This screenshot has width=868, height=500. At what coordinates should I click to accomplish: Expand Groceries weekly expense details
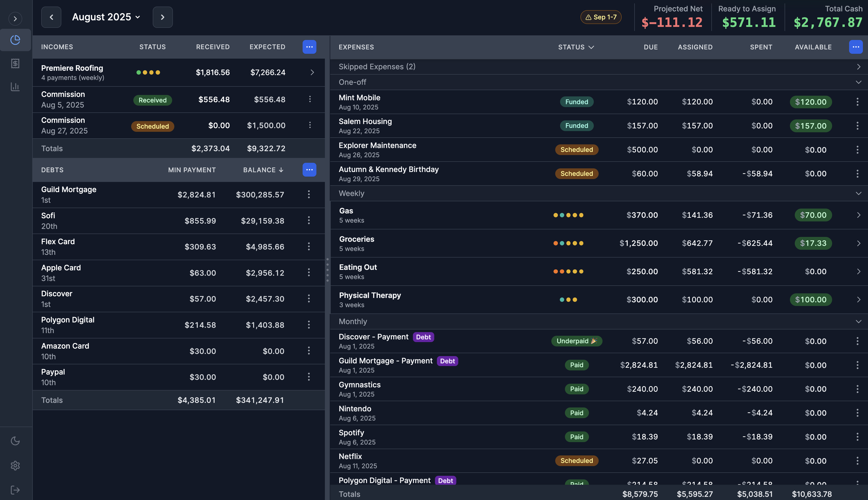tap(858, 243)
